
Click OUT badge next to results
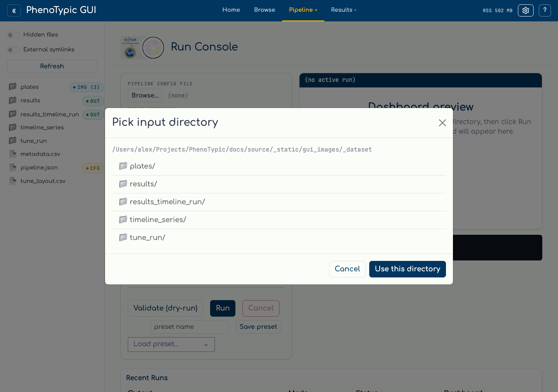[93, 101]
